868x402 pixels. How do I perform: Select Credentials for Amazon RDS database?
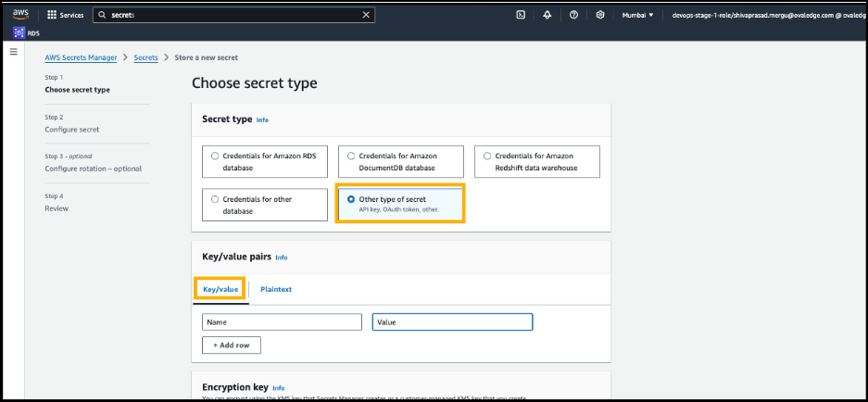(215, 157)
